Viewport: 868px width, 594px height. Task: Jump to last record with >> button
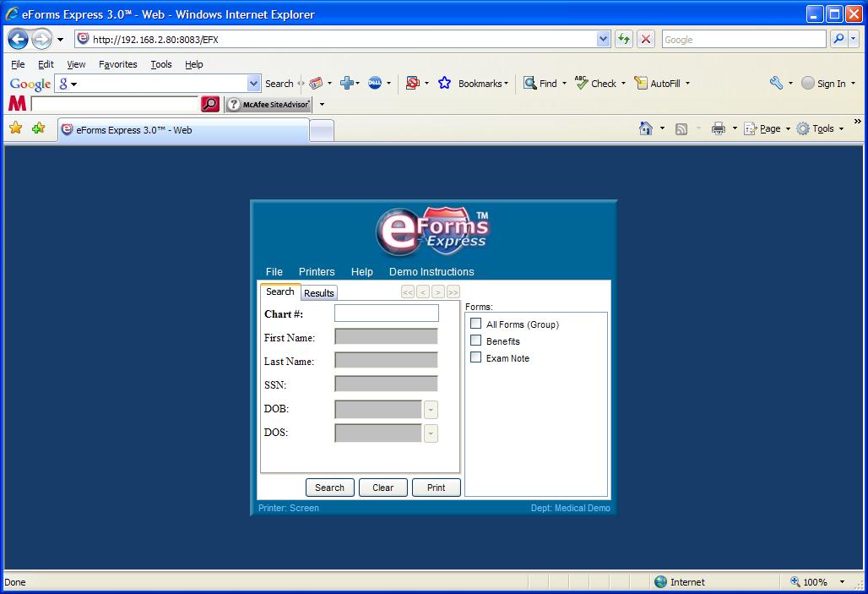click(453, 292)
